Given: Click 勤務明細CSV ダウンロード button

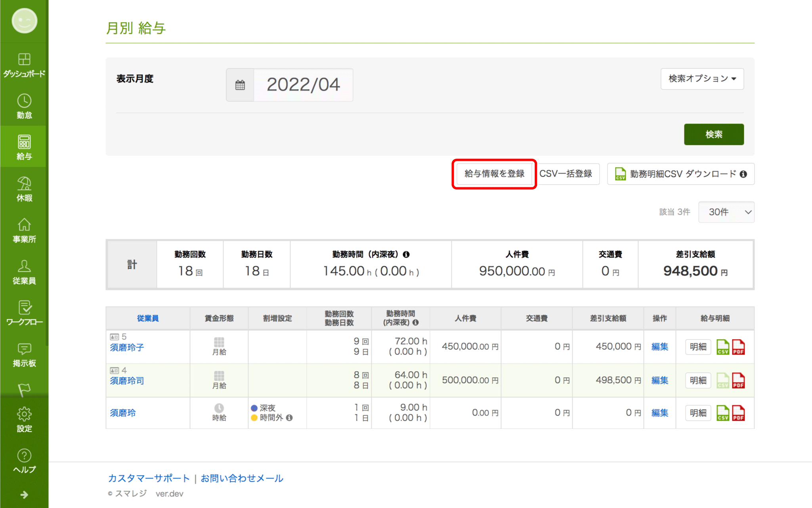Looking at the screenshot, I should 681,174.
